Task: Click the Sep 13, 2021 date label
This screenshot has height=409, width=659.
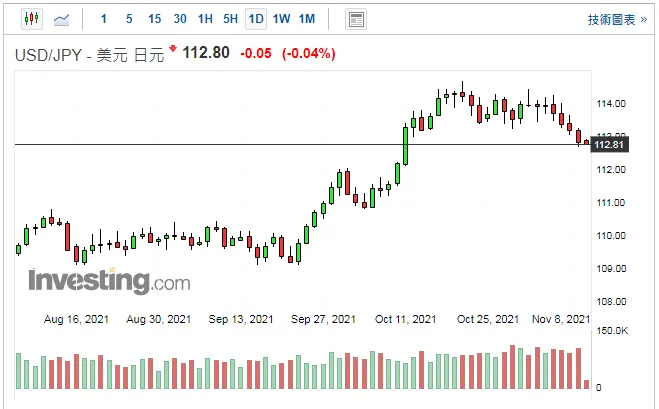Action: (x=241, y=319)
